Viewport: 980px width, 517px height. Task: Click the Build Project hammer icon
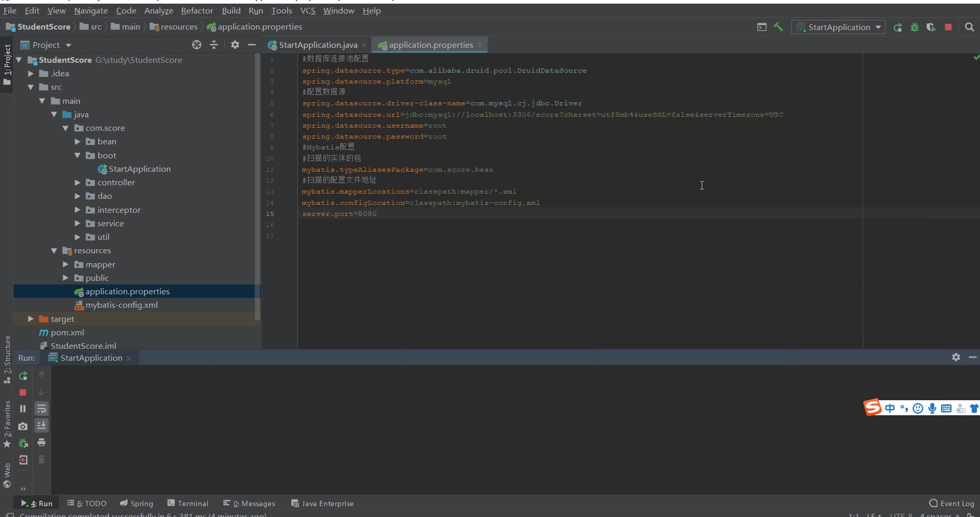click(778, 27)
